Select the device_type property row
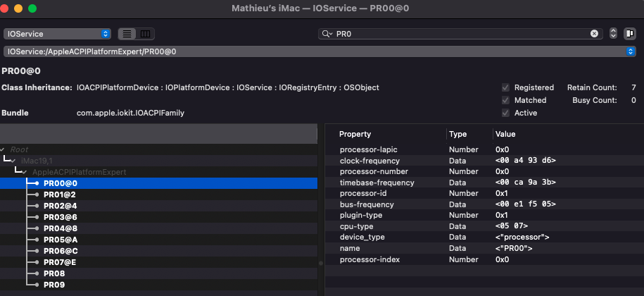Viewport: 644px width, 296px height. pos(485,238)
